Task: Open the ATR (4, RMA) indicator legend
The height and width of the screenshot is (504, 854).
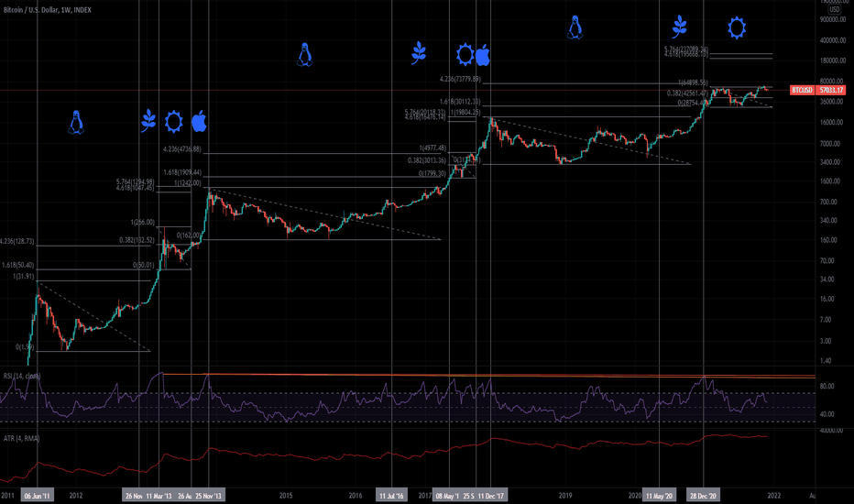Action: [21, 438]
